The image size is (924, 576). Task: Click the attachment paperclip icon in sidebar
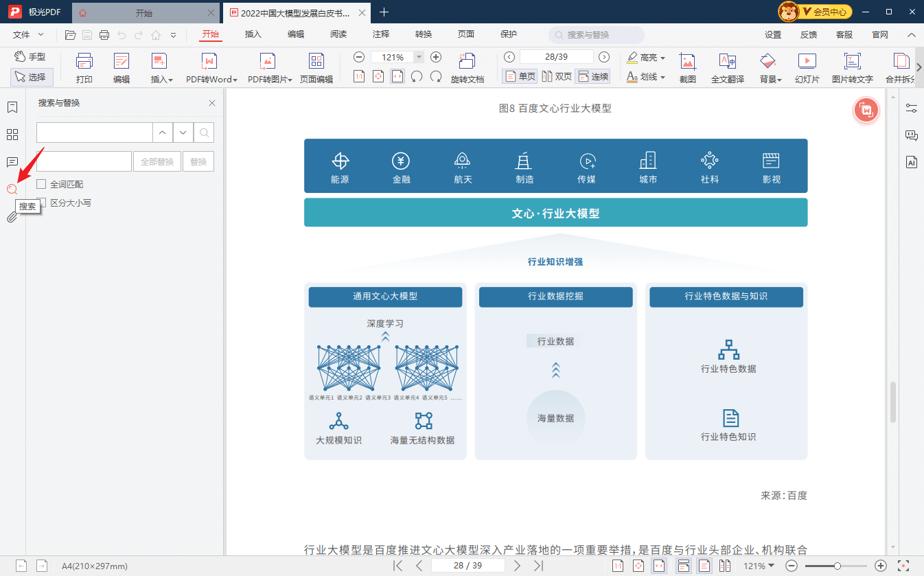pyautogui.click(x=12, y=216)
